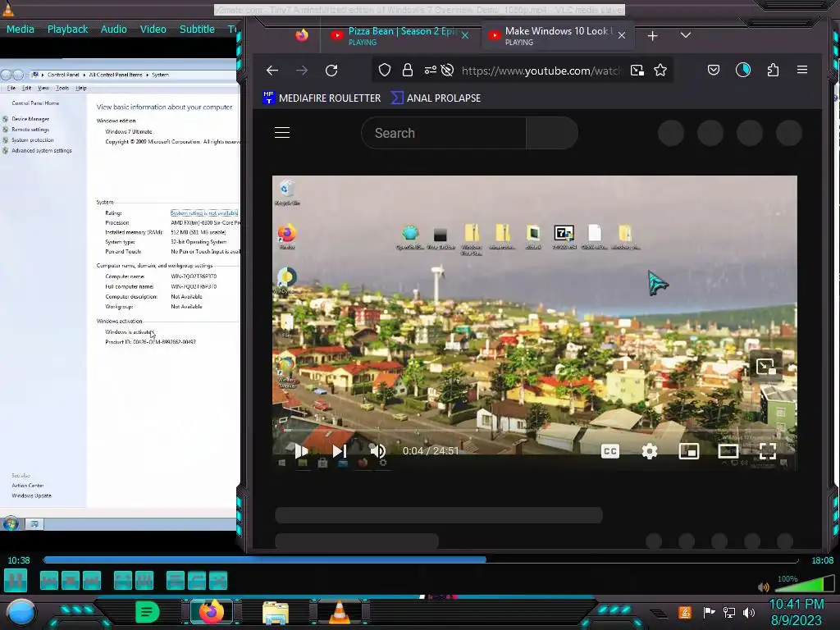Open YouTube's guide hamburger menu

(x=282, y=133)
